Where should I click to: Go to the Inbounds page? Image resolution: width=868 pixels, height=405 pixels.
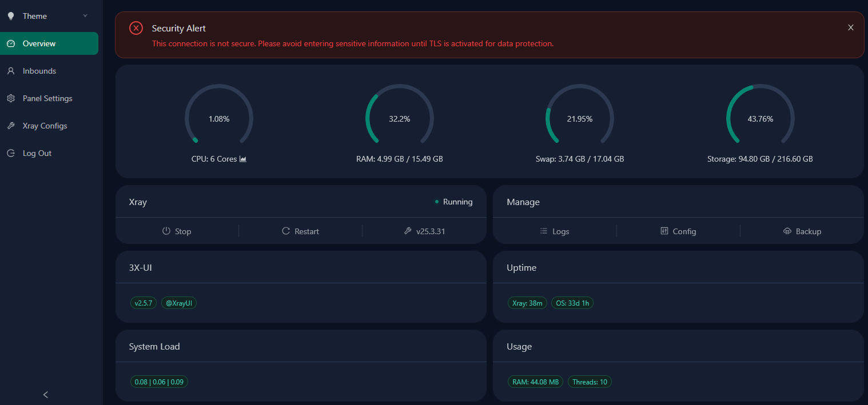coord(49,71)
